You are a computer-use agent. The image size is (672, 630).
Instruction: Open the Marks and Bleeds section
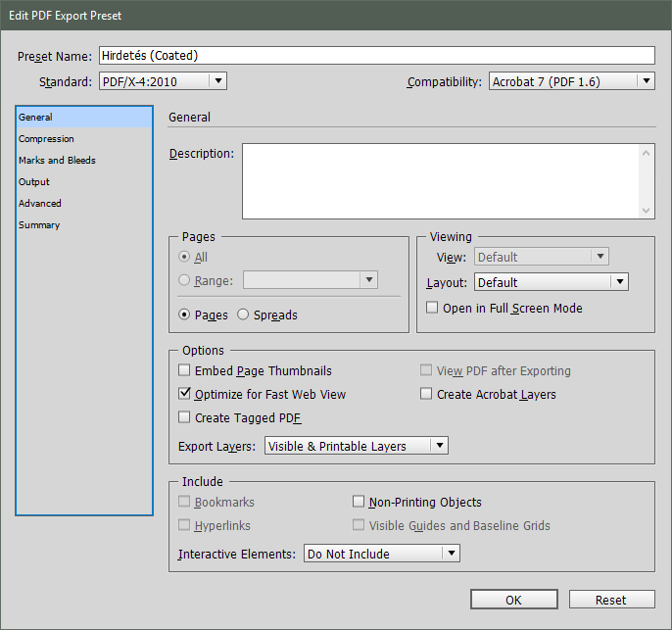click(57, 161)
